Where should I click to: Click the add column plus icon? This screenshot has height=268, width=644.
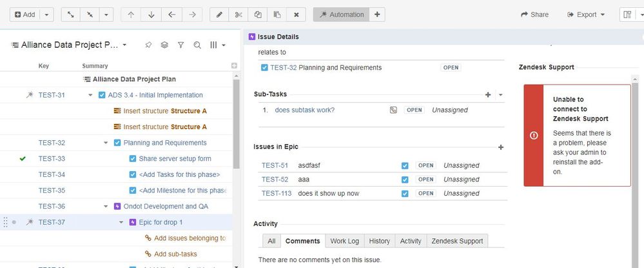(x=234, y=65)
